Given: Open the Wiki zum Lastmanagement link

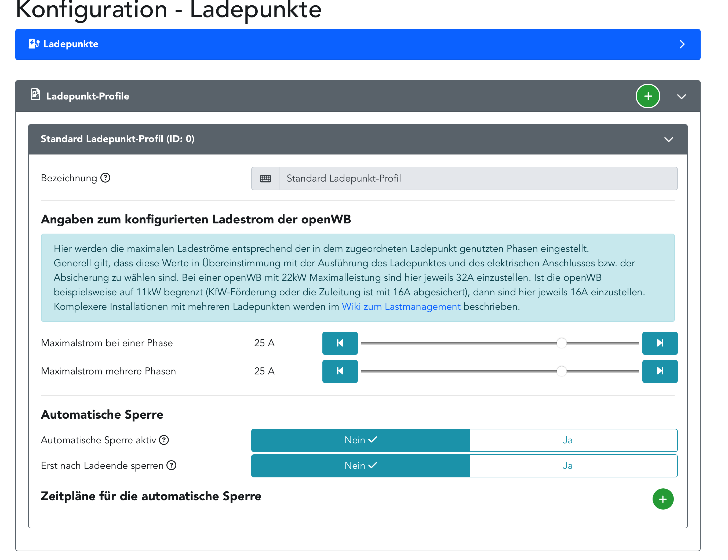Looking at the screenshot, I should [401, 307].
